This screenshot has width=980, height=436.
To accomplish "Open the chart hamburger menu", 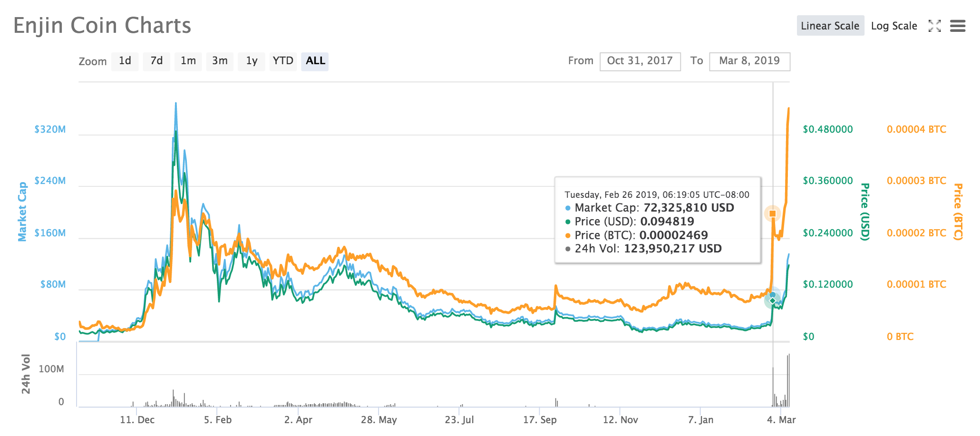I will (958, 26).
